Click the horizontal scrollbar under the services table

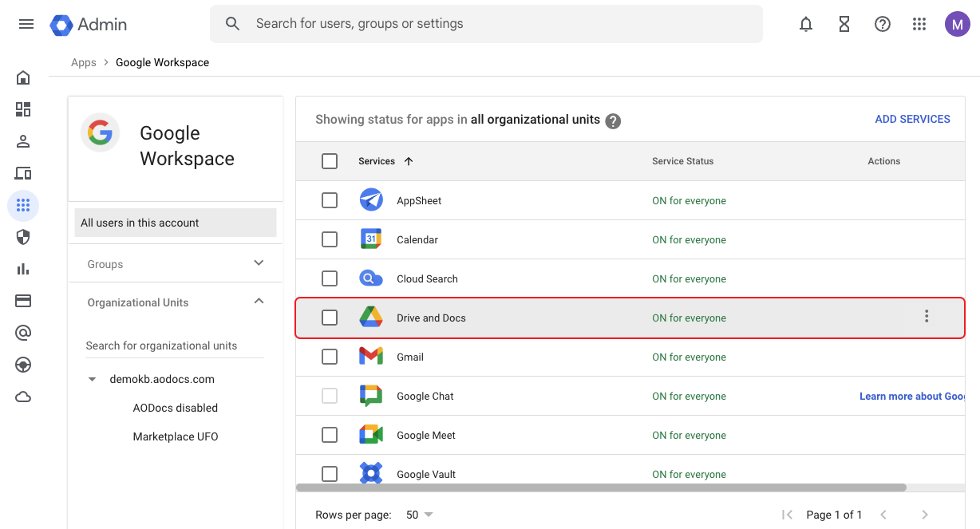tap(601, 487)
